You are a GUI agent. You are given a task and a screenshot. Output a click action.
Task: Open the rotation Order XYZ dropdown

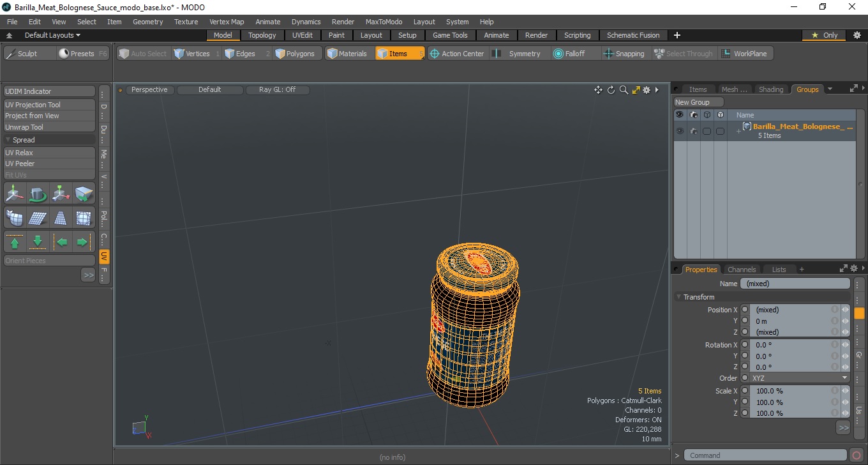pos(799,378)
